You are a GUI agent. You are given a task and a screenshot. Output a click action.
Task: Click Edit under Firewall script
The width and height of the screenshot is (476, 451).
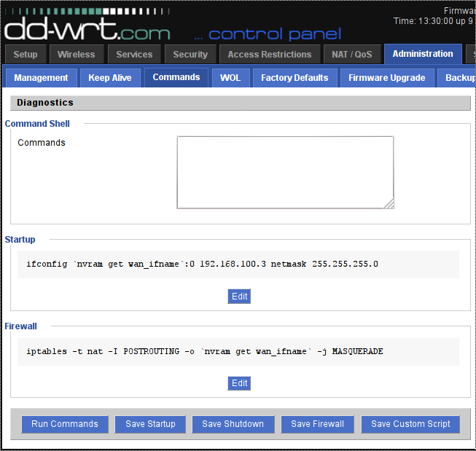(239, 383)
